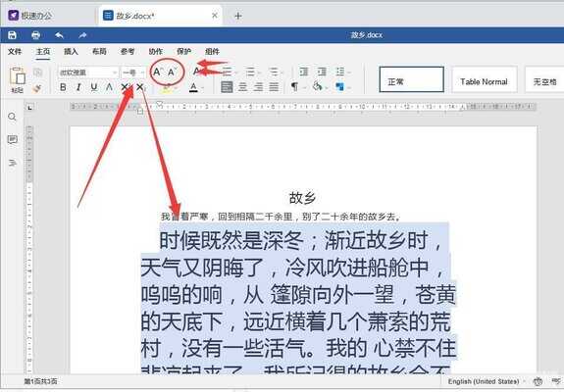Expand the font name dropdown
This screenshot has height=392, width=564.
115,73
